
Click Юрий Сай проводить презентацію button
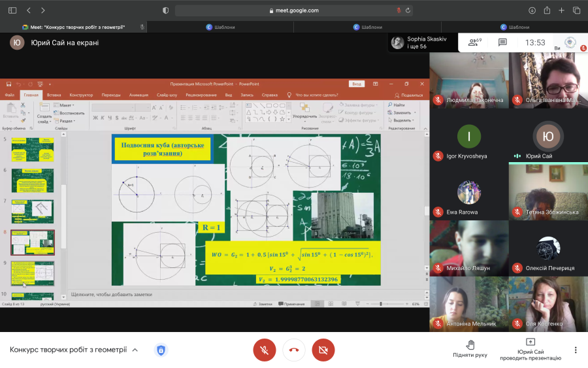531,350
